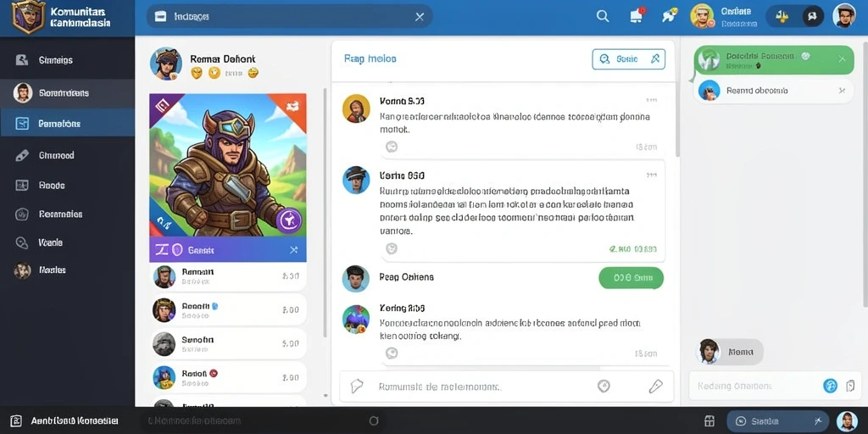Open last sidebar item with small avatar
868x434 pixels.
[67, 270]
